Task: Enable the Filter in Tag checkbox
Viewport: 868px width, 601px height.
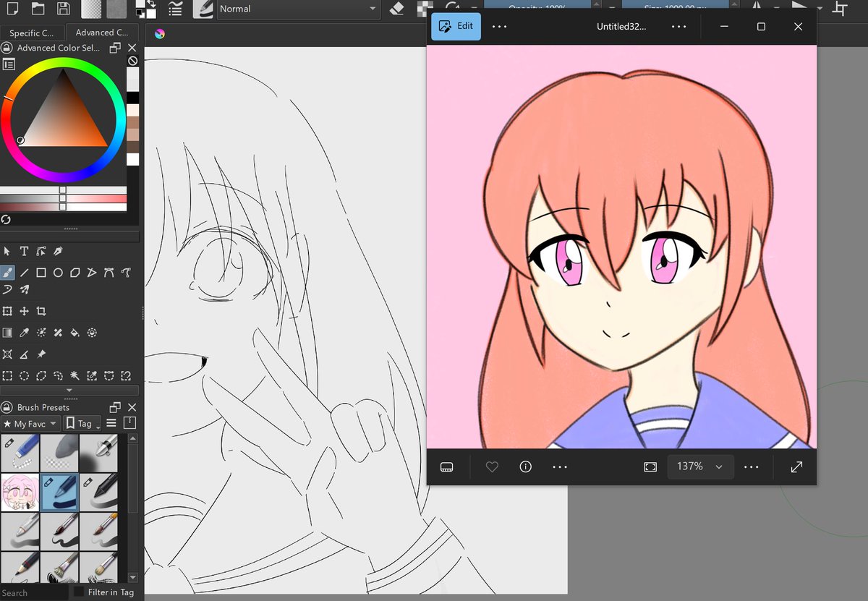Action: (80, 593)
